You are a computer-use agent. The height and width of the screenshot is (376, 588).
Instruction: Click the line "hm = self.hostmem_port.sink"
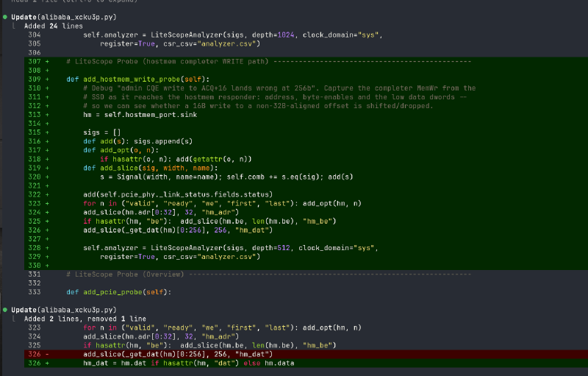tap(140, 115)
